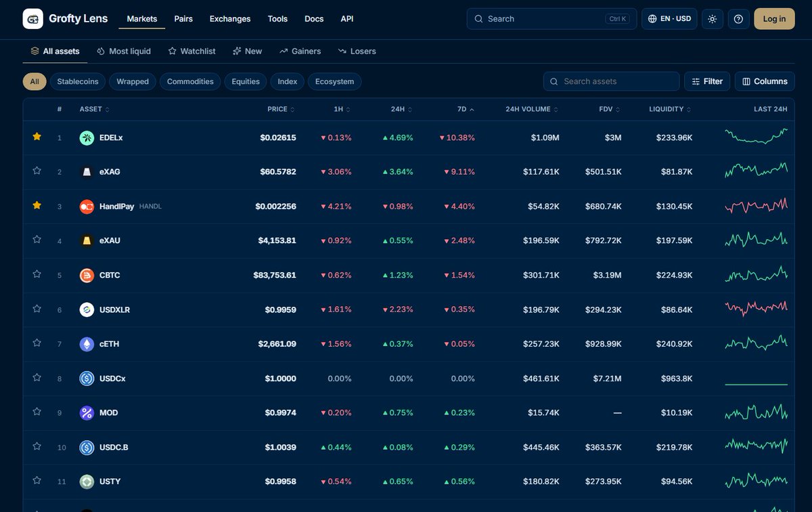Sort table by PRICE column
The image size is (812, 512).
[281, 109]
